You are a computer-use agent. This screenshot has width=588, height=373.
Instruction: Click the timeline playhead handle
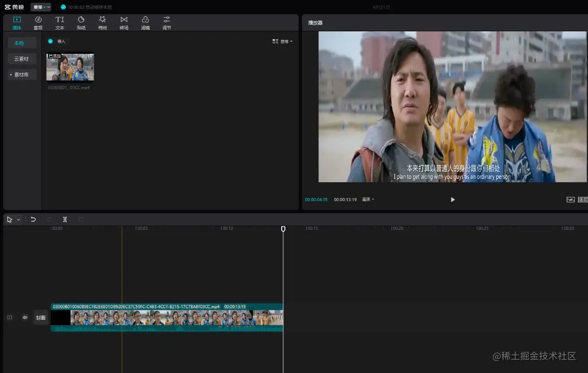tap(283, 229)
